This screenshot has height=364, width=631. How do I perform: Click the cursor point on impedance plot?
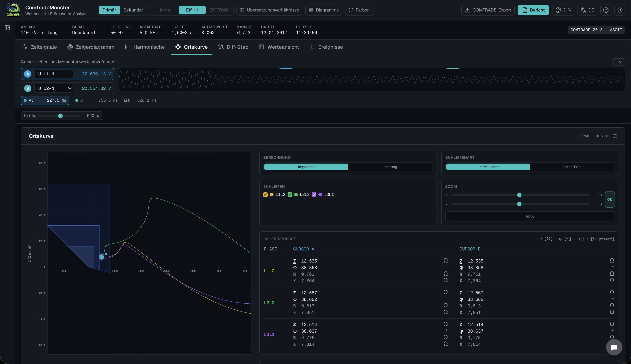click(102, 257)
